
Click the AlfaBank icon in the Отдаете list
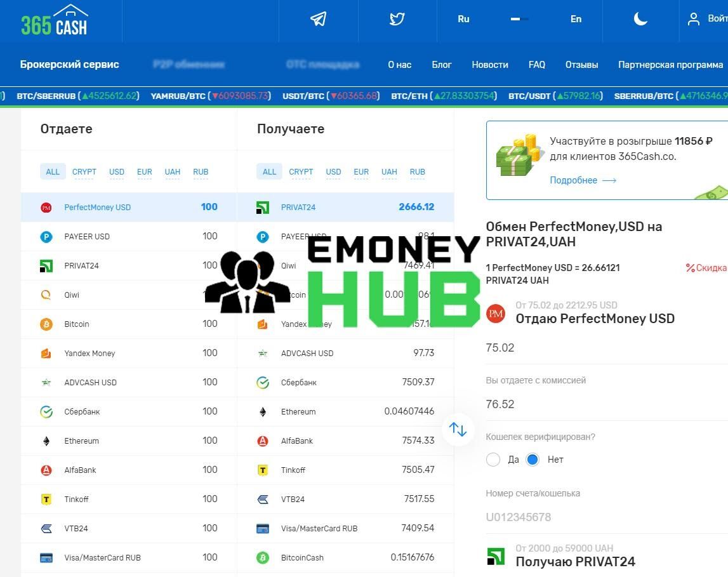[x=46, y=470]
